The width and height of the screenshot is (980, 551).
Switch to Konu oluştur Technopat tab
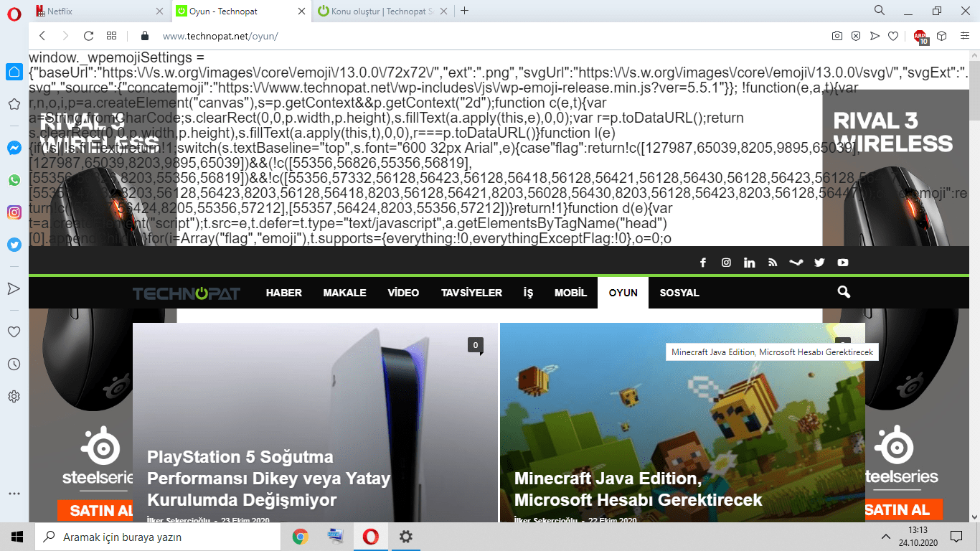tap(382, 11)
